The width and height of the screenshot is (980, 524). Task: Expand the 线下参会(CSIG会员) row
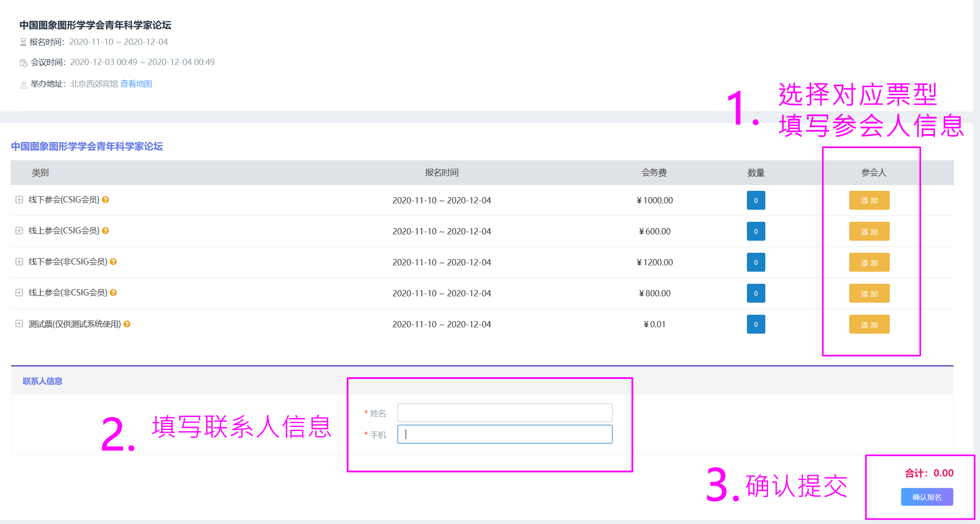(x=19, y=199)
